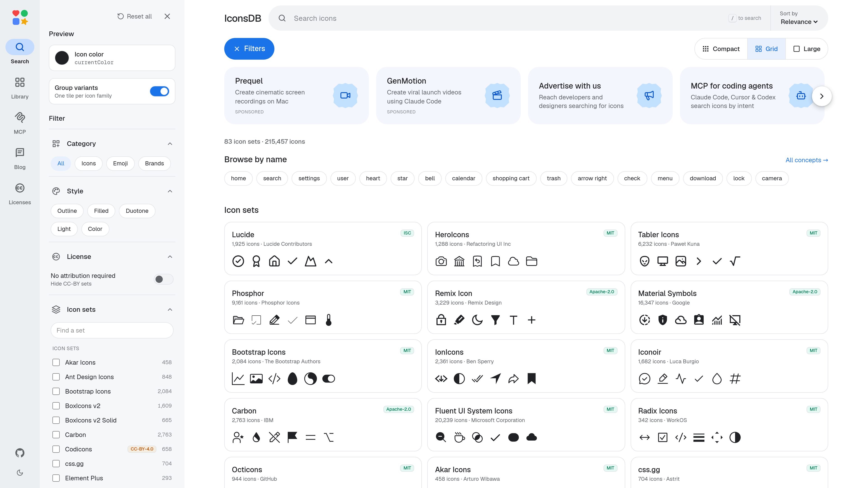This screenshot has width=868, height=488.
Task: Click Phosphor's thermometer icon preview
Action: (x=328, y=320)
